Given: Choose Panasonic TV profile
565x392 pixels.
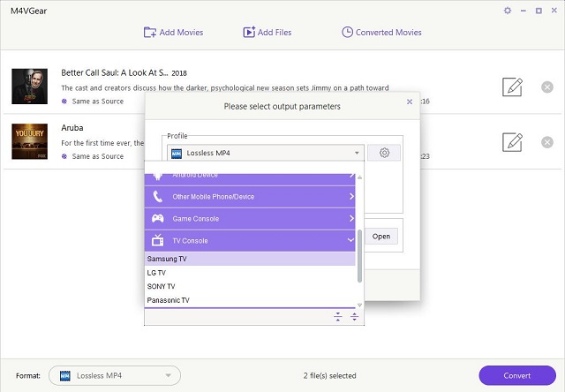Looking at the screenshot, I should [x=250, y=300].
